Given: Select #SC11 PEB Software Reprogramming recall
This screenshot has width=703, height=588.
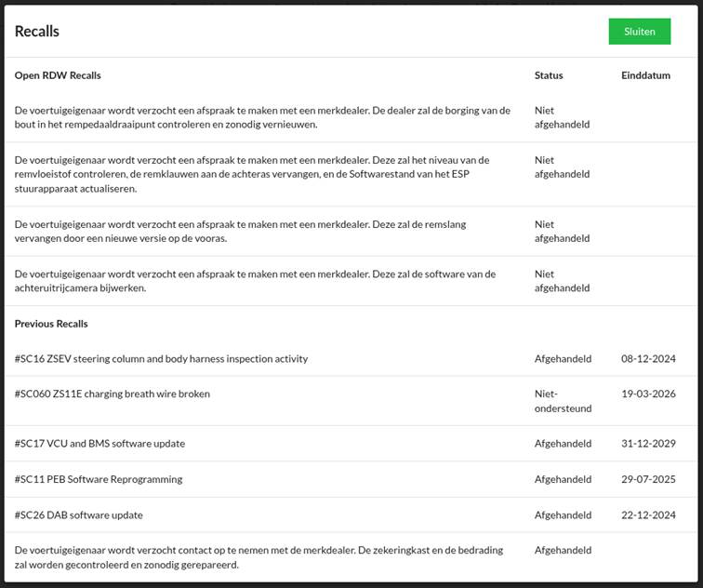Looking at the screenshot, I should [x=351, y=479].
